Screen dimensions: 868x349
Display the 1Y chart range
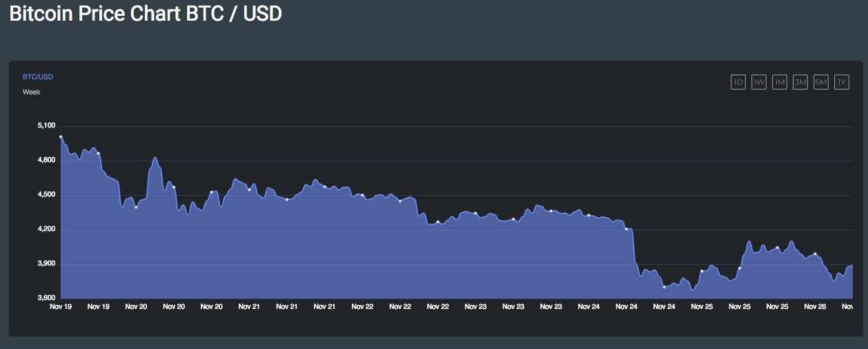click(842, 82)
